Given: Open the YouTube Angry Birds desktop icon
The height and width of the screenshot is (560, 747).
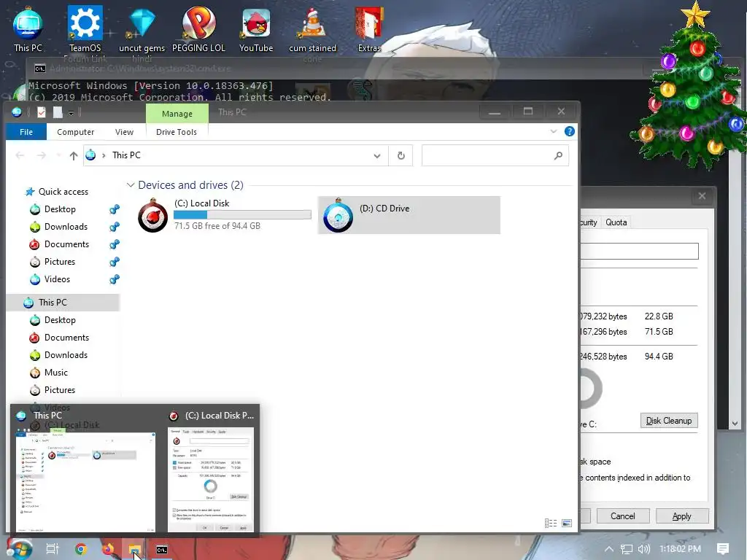Looking at the screenshot, I should tap(256, 29).
